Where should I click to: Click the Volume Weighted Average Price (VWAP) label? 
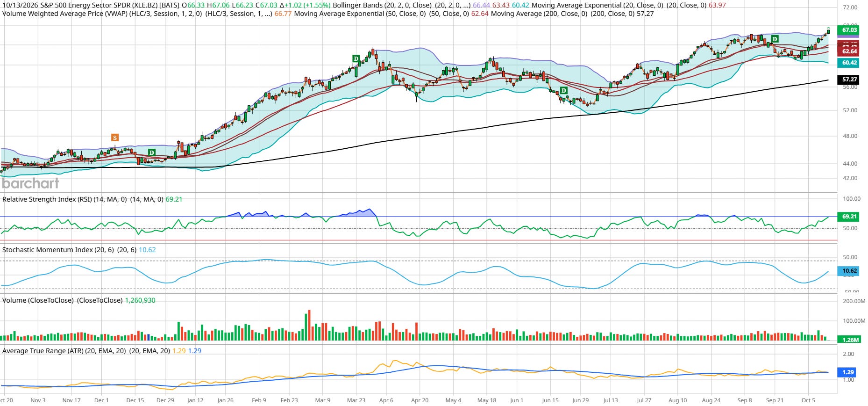pos(102,14)
